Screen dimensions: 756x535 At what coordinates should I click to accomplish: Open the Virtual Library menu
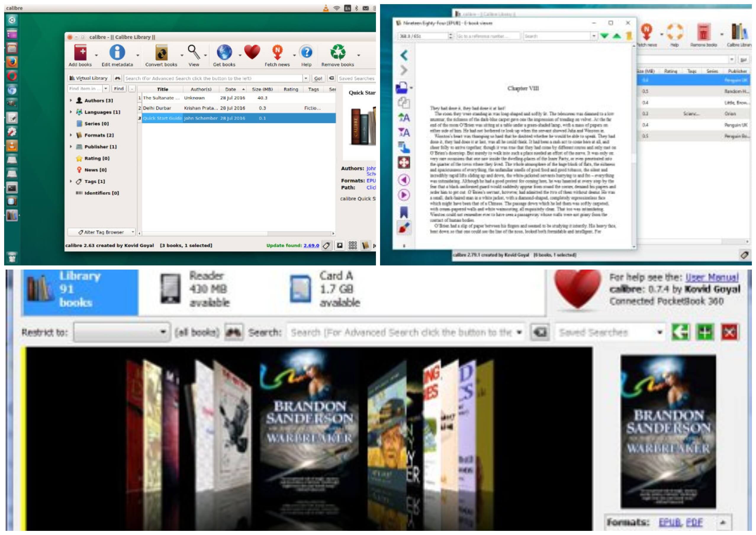[x=89, y=78]
